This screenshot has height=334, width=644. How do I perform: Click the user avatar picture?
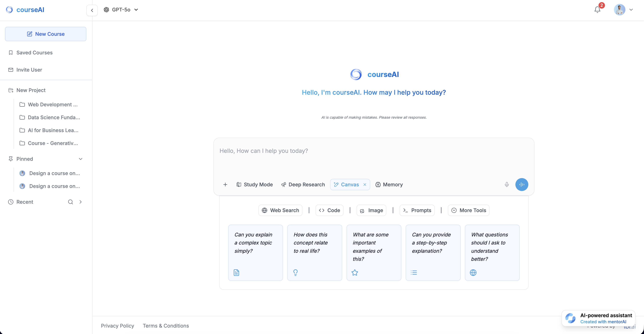[619, 10]
